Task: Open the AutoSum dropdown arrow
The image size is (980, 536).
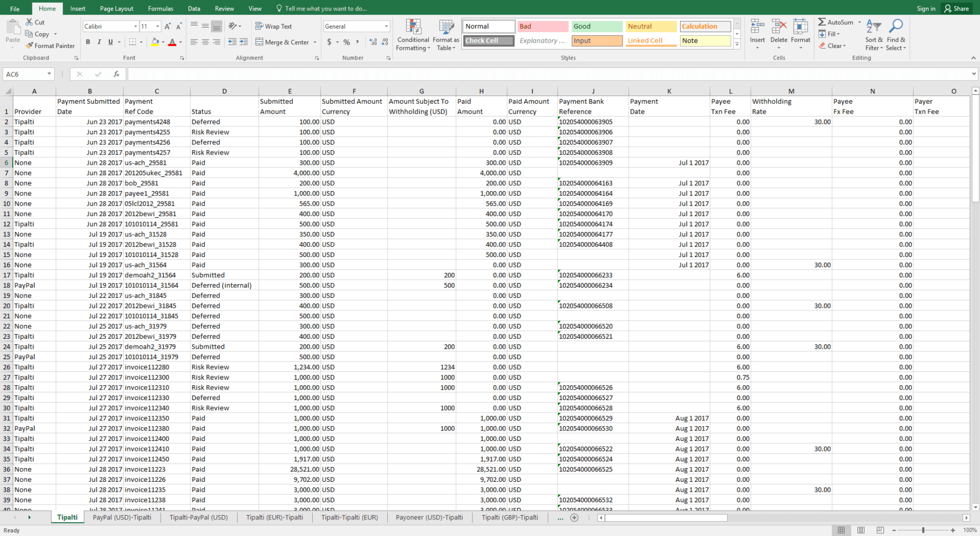Action: pyautogui.click(x=860, y=22)
